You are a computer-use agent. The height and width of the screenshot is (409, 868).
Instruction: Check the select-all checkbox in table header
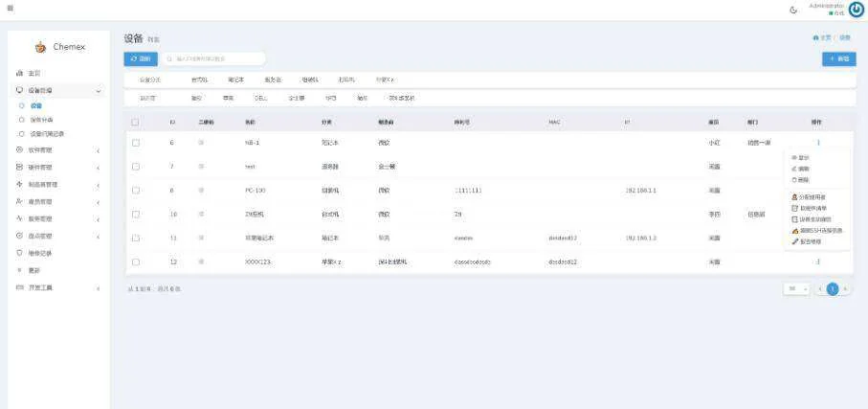(136, 122)
